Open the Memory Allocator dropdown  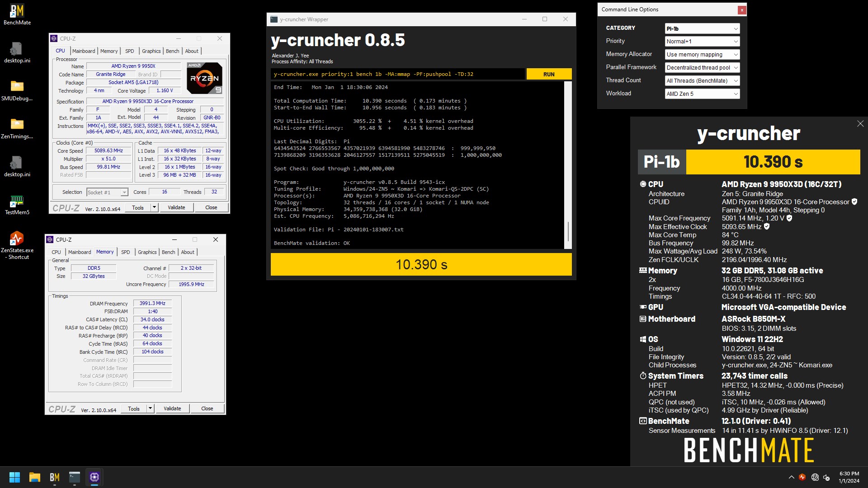pos(702,55)
